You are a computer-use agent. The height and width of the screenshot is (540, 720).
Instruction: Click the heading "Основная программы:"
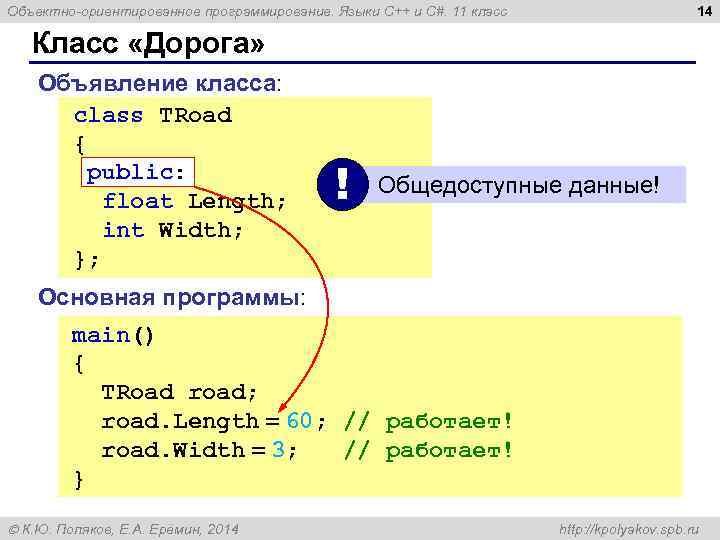(171, 297)
